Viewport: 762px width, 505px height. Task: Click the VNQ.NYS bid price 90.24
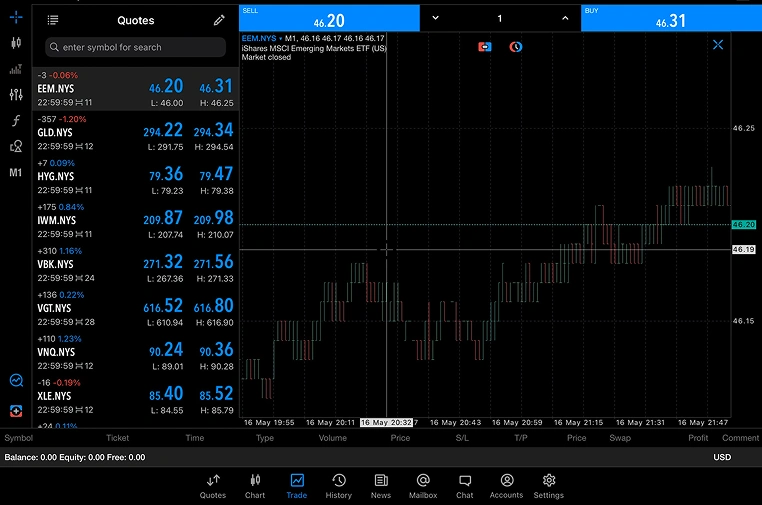(166, 350)
